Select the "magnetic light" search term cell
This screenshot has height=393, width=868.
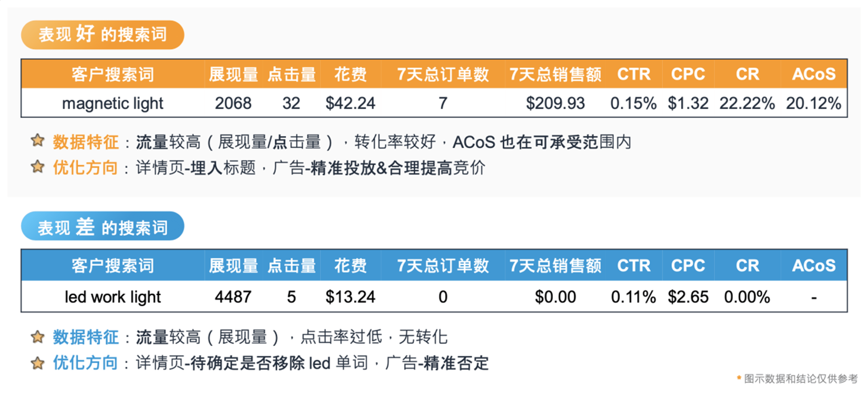[x=113, y=104]
